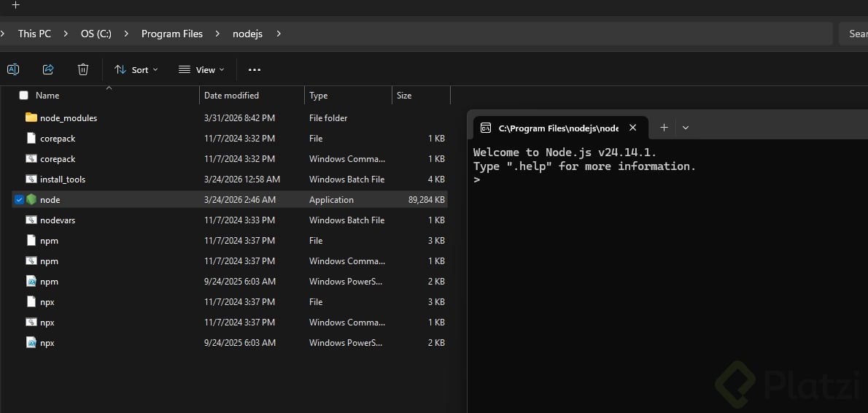Expand the terminal tab dropdown arrow
This screenshot has width=868, height=413.
(685, 128)
